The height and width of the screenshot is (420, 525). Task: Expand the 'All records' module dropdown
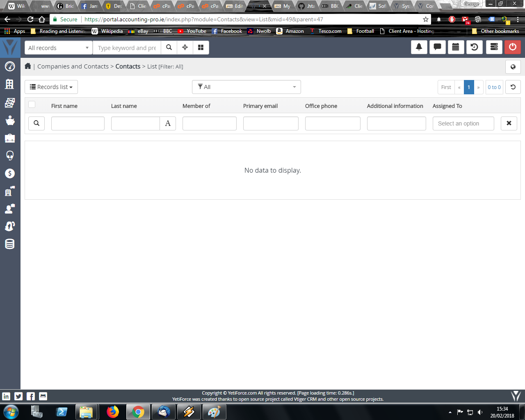click(x=59, y=48)
